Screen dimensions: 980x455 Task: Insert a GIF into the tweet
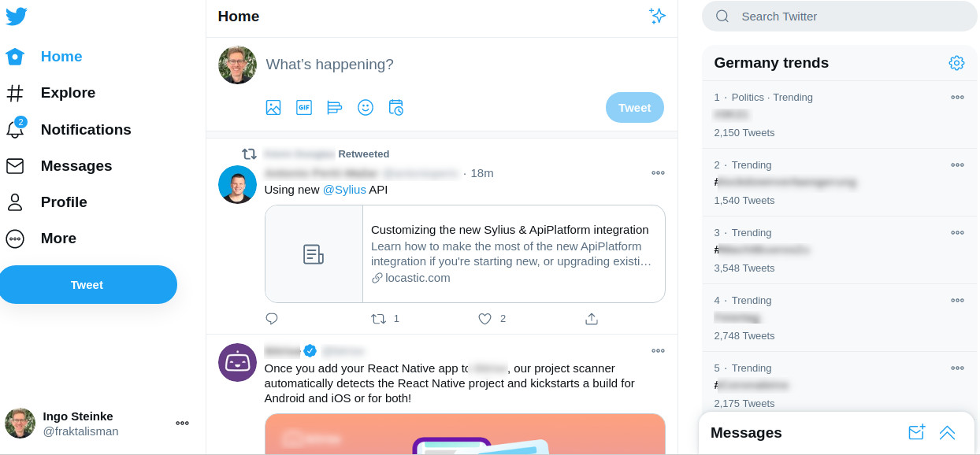304,108
